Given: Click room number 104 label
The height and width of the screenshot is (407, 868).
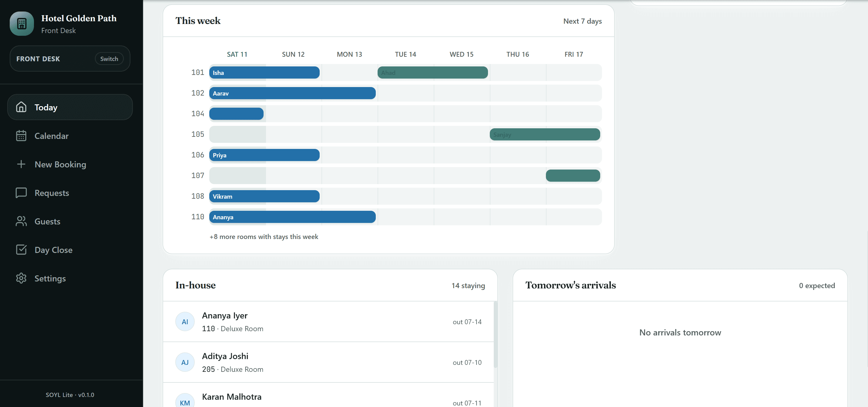Looking at the screenshot, I should tap(198, 113).
